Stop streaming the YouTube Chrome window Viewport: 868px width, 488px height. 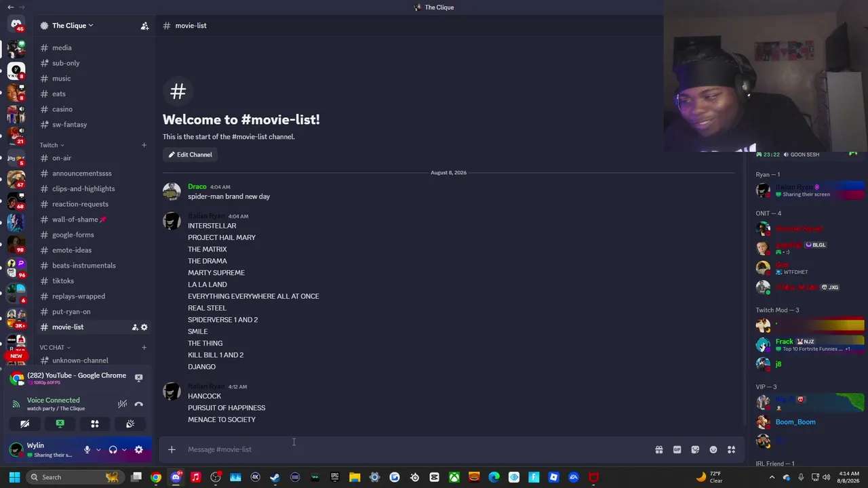pyautogui.click(x=138, y=378)
